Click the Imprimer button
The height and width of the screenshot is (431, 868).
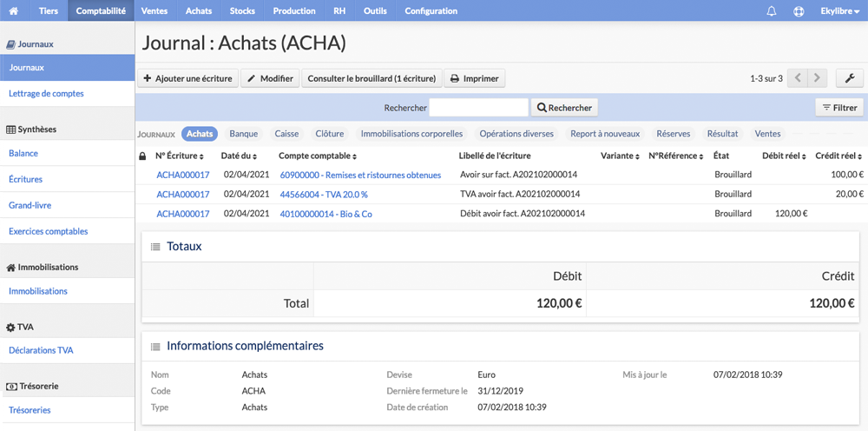[475, 79]
